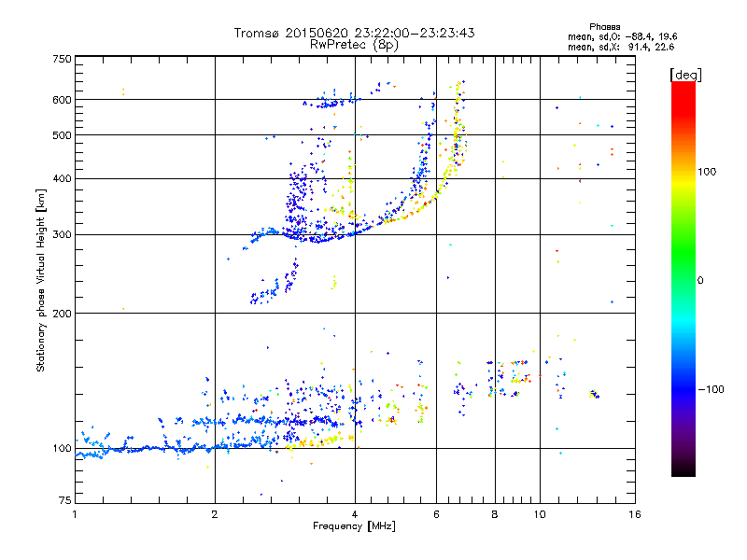Image resolution: width=747 pixels, height=560 pixels.
Task: Click the x-axis tick label '10'
Action: coord(540,515)
